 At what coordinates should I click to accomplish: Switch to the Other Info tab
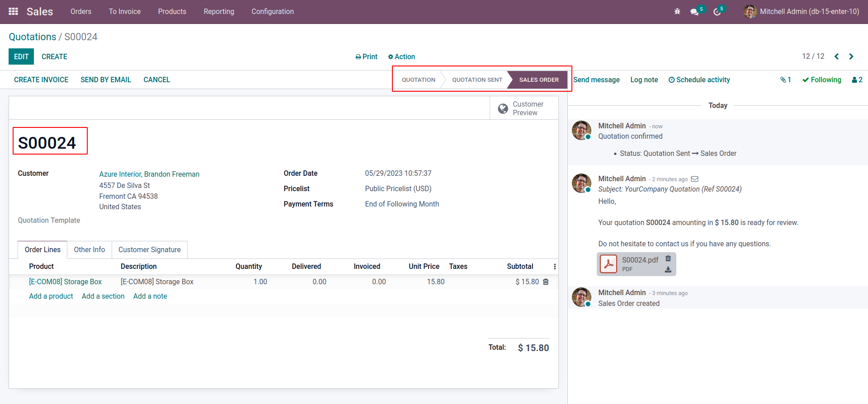click(x=90, y=250)
